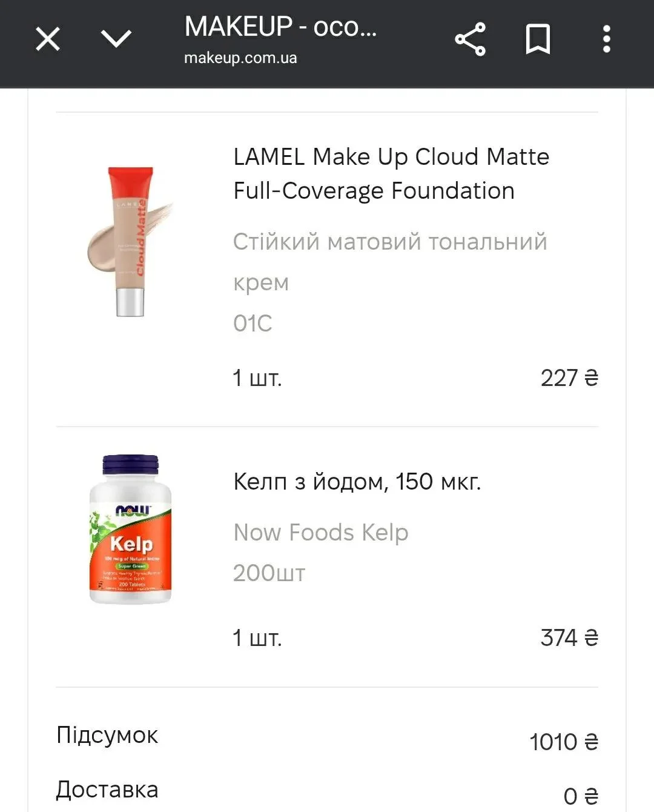Tap the Доставка delivery label
This screenshot has width=654, height=812.
coord(107,790)
